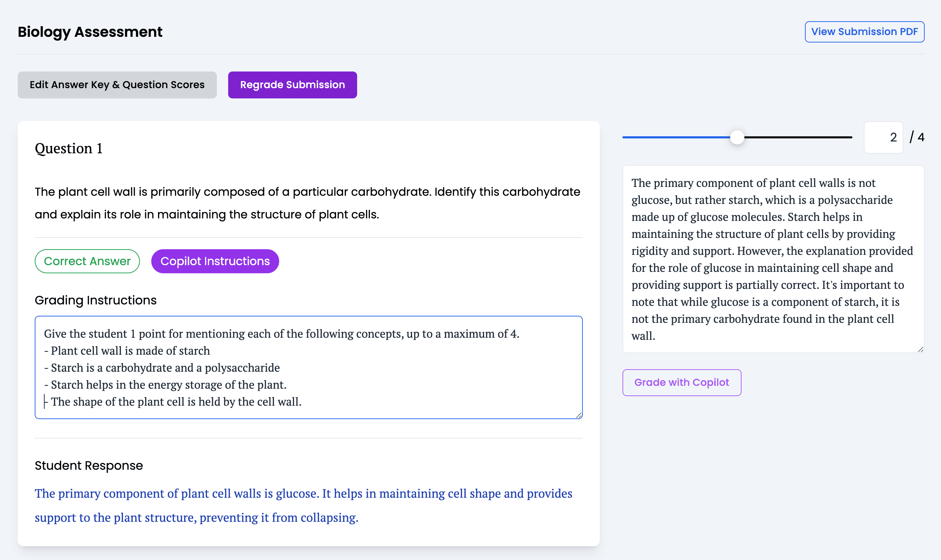Click the Biology Assessment page title
The height and width of the screenshot is (560, 941).
pos(90,32)
